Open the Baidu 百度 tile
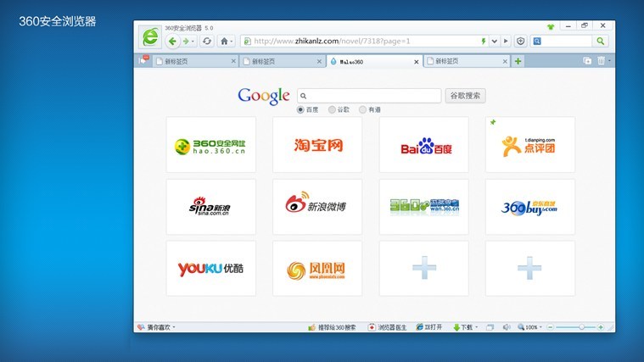 coord(423,144)
